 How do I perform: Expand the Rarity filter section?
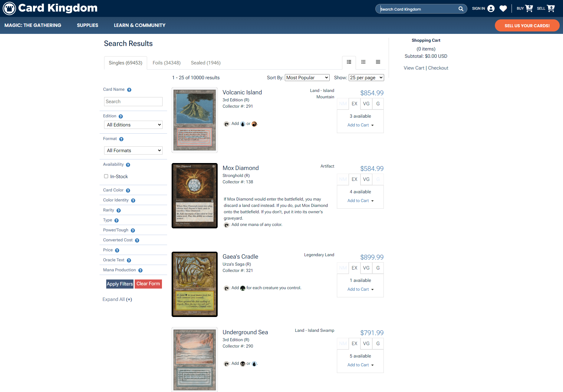pyautogui.click(x=108, y=210)
